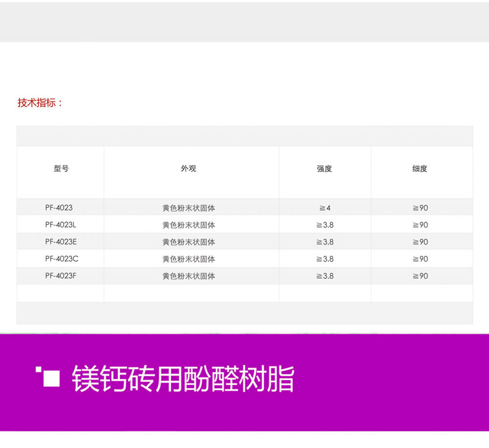The width and height of the screenshot is (489, 448).
Task: Click the gray header bar at page top
Action: [244, 22]
